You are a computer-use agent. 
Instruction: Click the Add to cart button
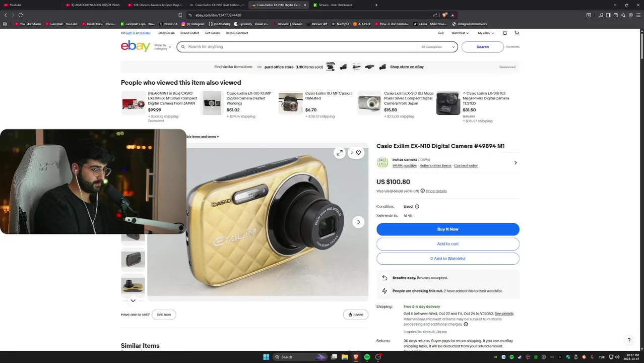coord(447,244)
